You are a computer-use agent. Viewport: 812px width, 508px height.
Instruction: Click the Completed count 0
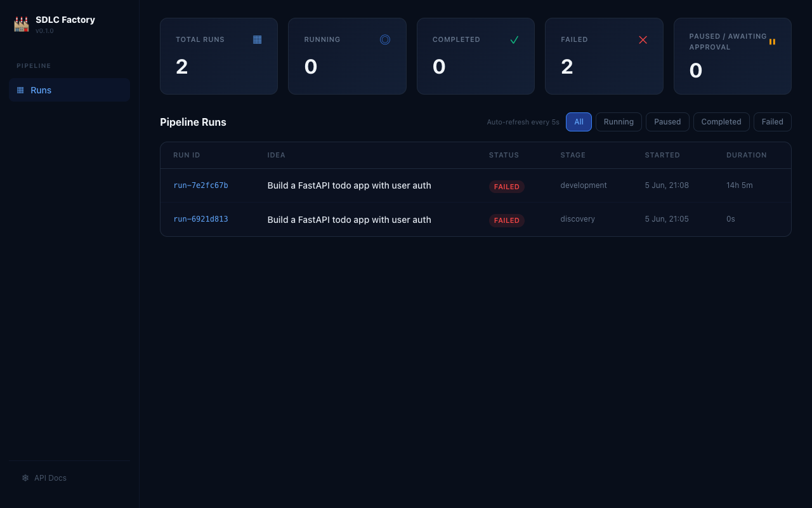pos(439,67)
